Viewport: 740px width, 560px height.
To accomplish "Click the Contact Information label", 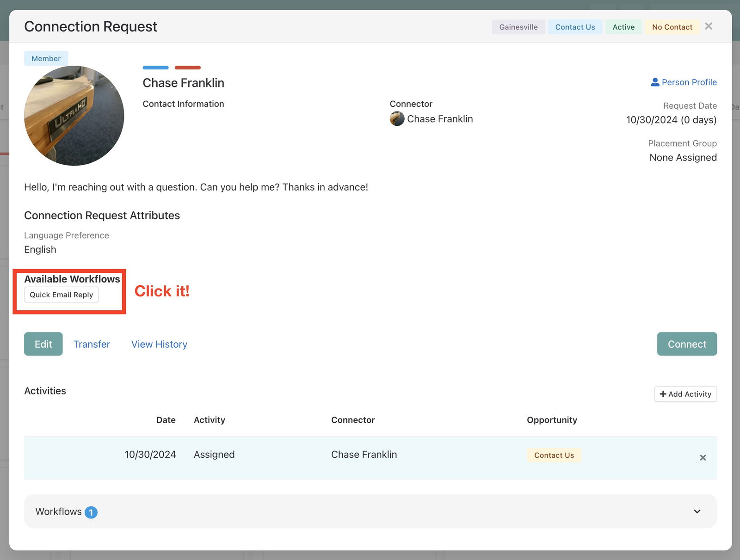I will 183,104.
